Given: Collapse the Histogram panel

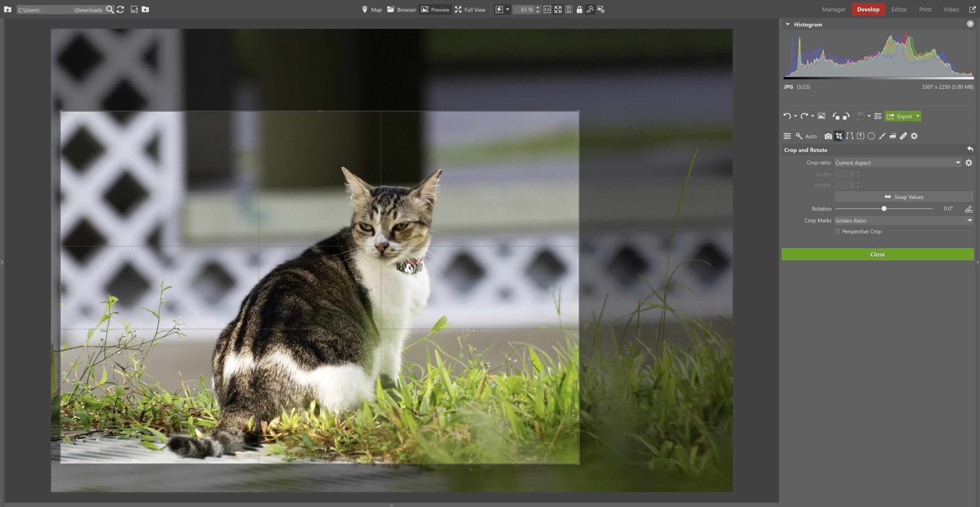Looking at the screenshot, I should click(x=787, y=24).
